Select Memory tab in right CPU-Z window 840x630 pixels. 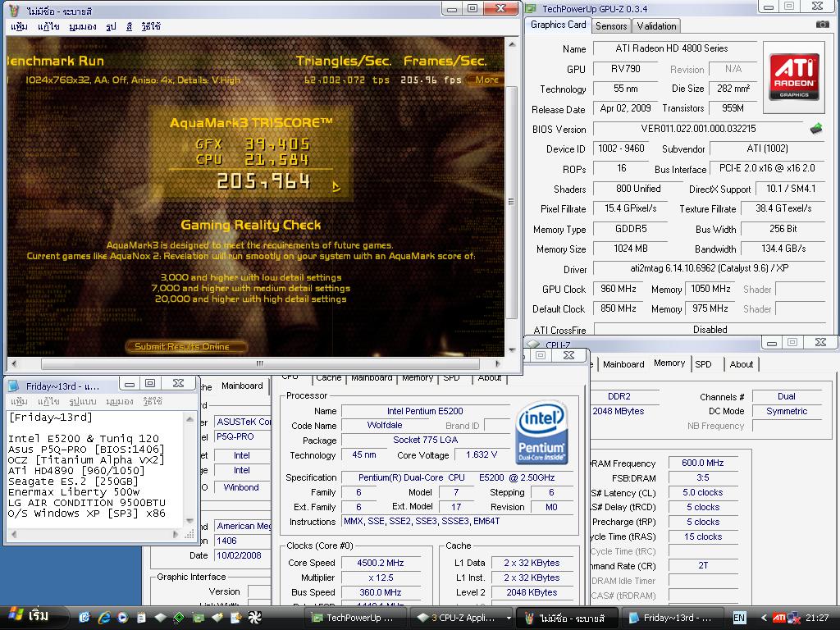[669, 363]
